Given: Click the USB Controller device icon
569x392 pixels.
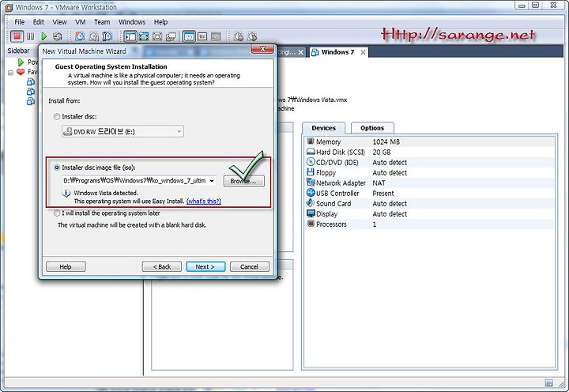Looking at the screenshot, I should coord(311,193).
